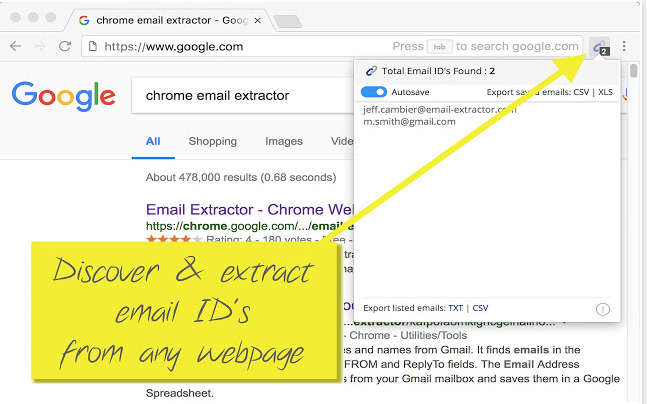Click the chrome email extractor tab title
Screen dimensions: 647x404
(172, 20)
